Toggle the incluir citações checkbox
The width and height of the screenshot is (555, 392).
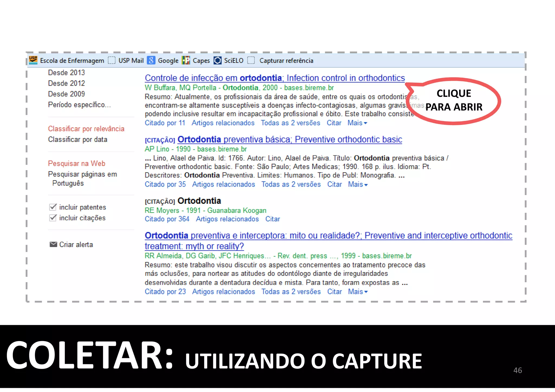point(53,218)
